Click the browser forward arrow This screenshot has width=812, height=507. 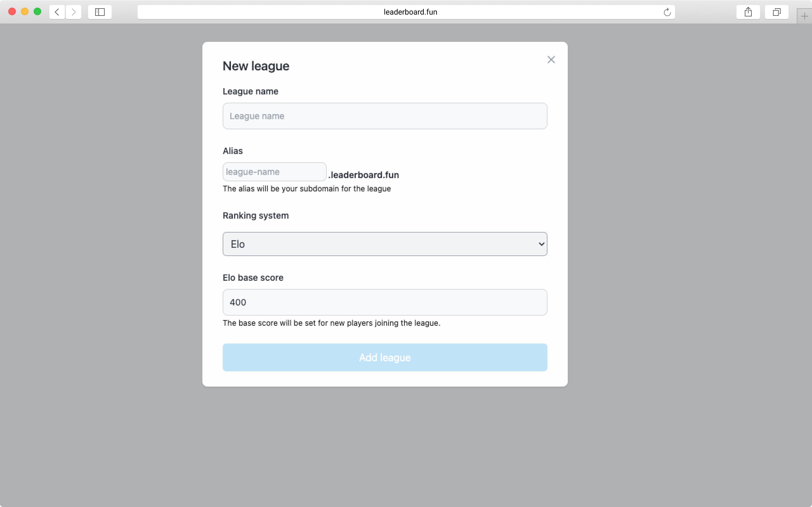[74, 12]
